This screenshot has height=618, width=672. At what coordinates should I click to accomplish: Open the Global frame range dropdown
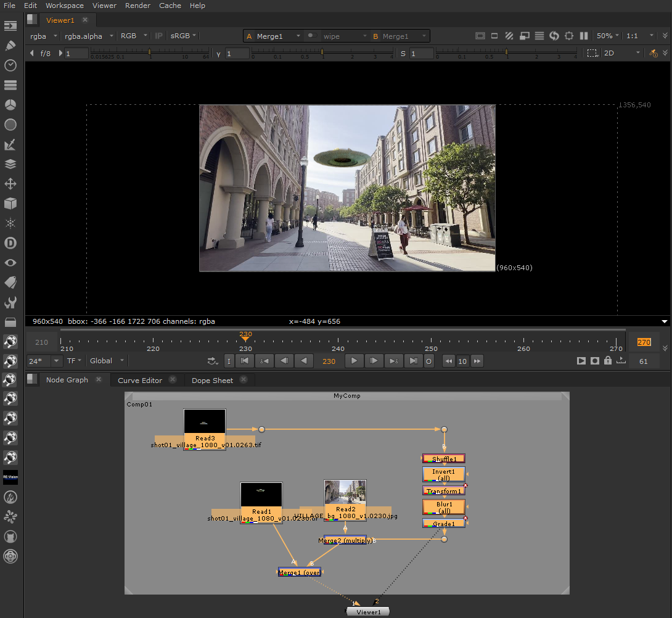pyautogui.click(x=107, y=361)
